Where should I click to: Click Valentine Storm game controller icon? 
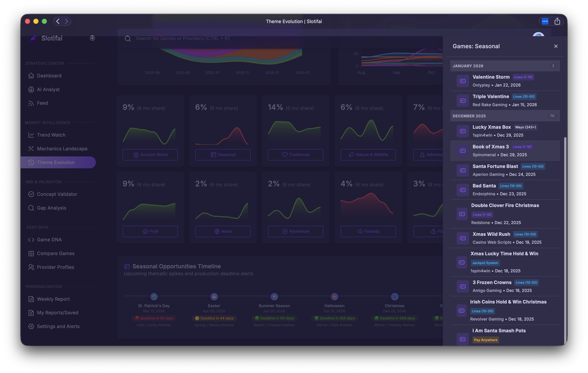(463, 81)
